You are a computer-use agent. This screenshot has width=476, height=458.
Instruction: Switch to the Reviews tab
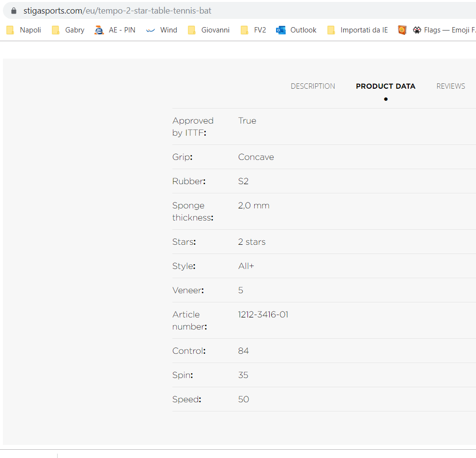click(450, 86)
